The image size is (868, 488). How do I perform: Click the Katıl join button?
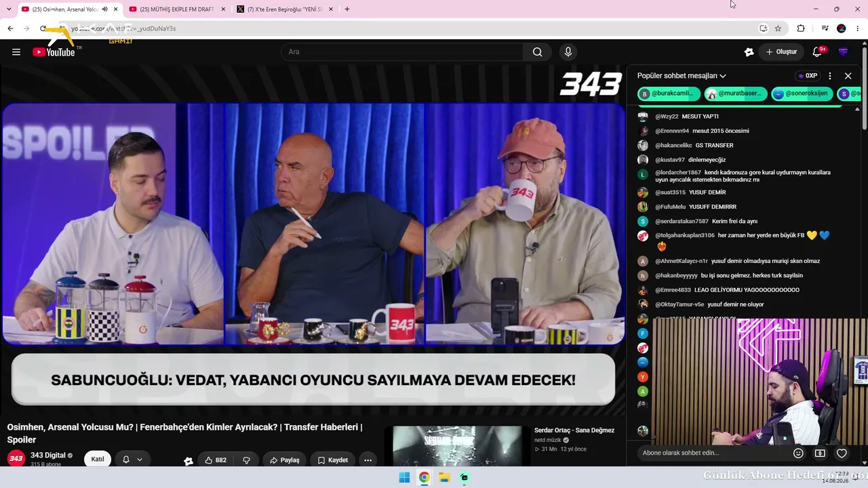coord(98,460)
